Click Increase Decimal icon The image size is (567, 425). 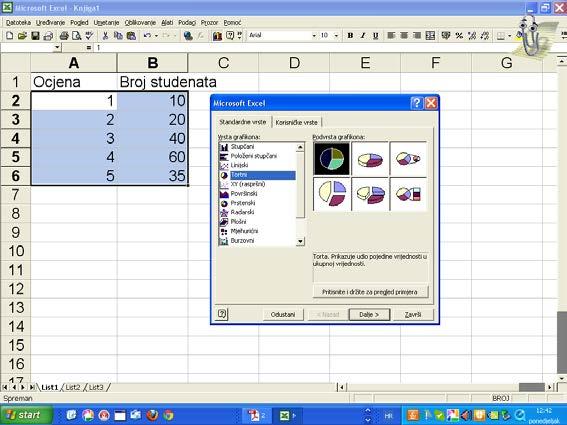pyautogui.click(x=472, y=35)
